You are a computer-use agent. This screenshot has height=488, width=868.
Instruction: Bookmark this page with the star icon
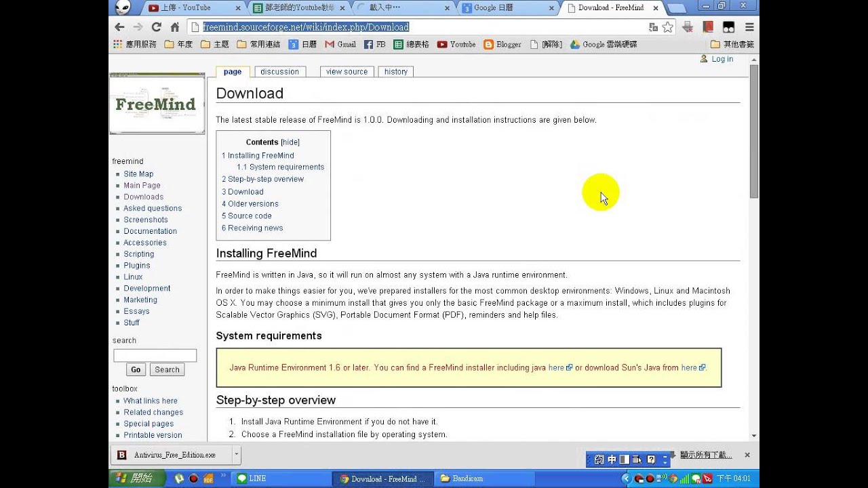click(x=668, y=27)
